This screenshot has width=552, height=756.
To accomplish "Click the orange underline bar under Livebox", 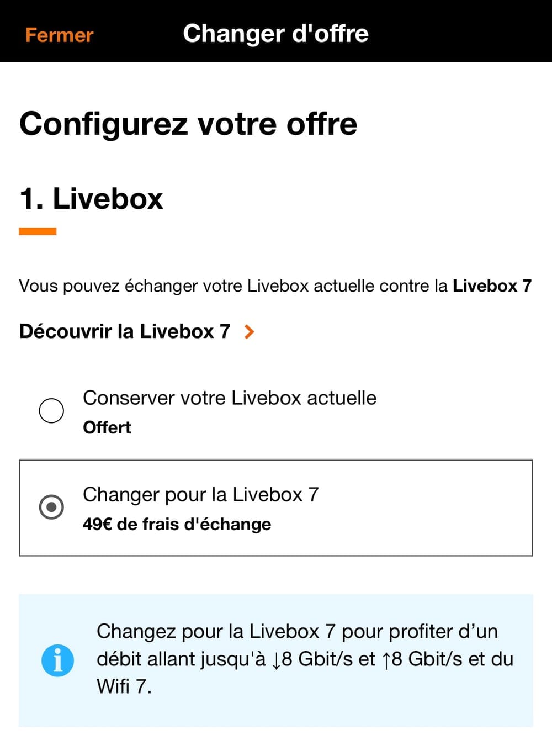I will tap(38, 231).
